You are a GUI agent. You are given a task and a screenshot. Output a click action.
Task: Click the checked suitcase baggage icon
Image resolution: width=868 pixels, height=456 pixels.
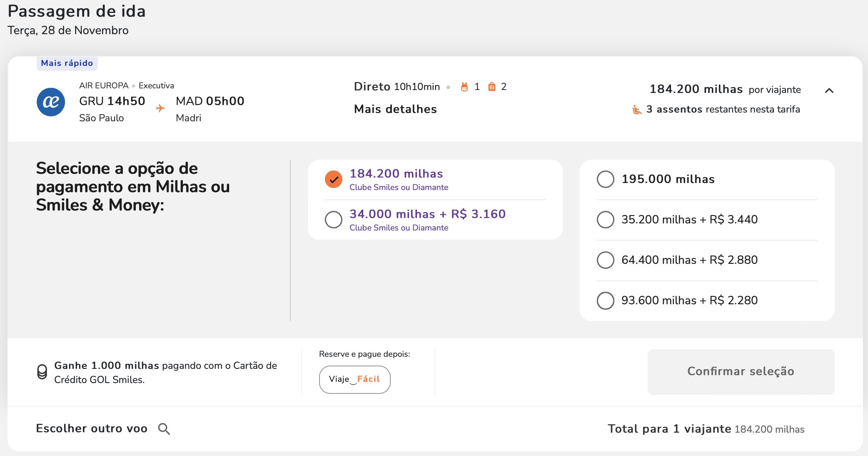[x=492, y=87]
